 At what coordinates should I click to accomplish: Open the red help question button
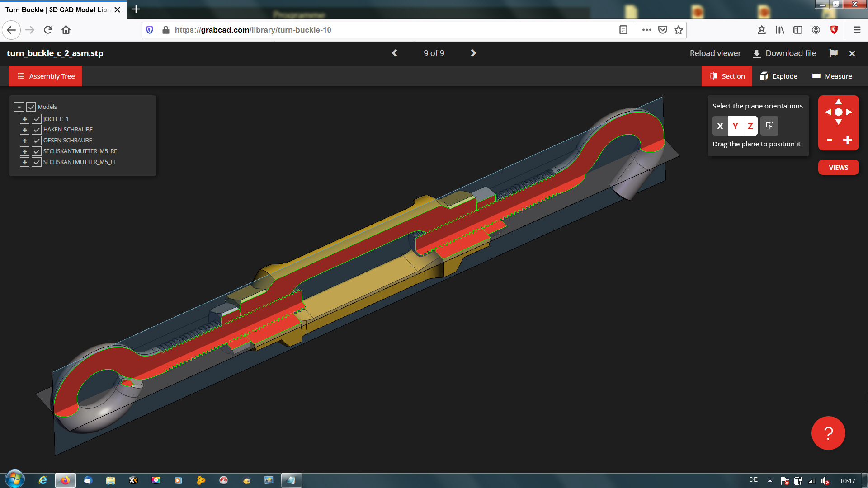point(828,433)
